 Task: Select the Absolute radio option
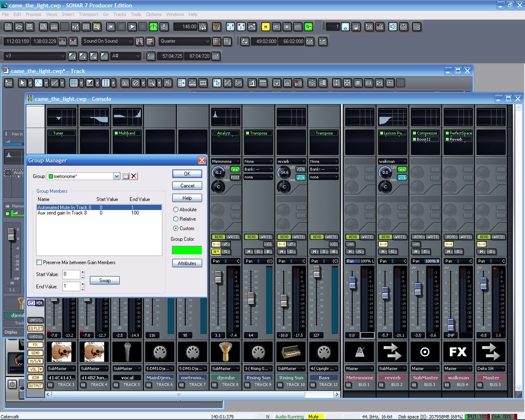176,210
